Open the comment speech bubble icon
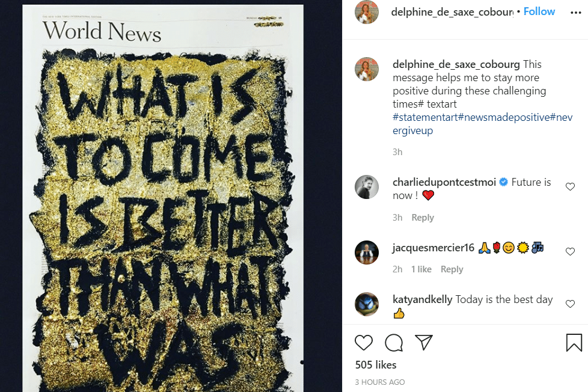Image resolution: width=588 pixels, height=392 pixels. 394,343
